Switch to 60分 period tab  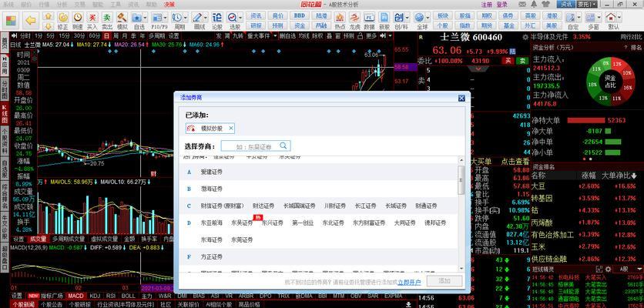(95, 35)
